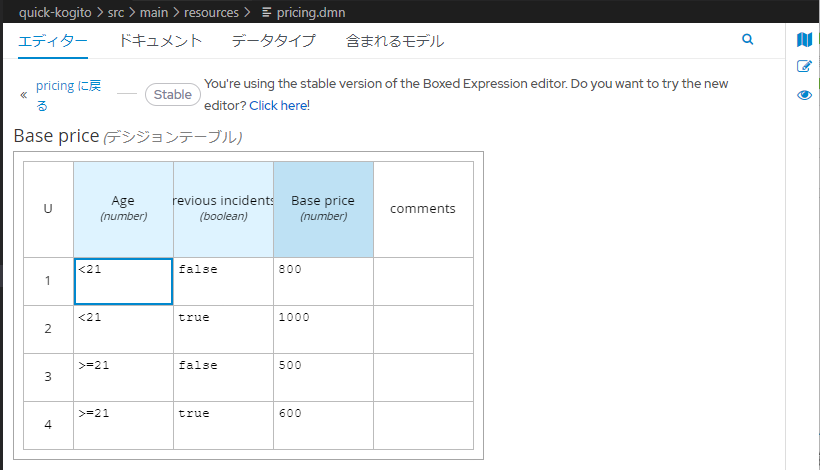Click row number 1 cell
Screen dimensions: 820x470
coord(48,281)
